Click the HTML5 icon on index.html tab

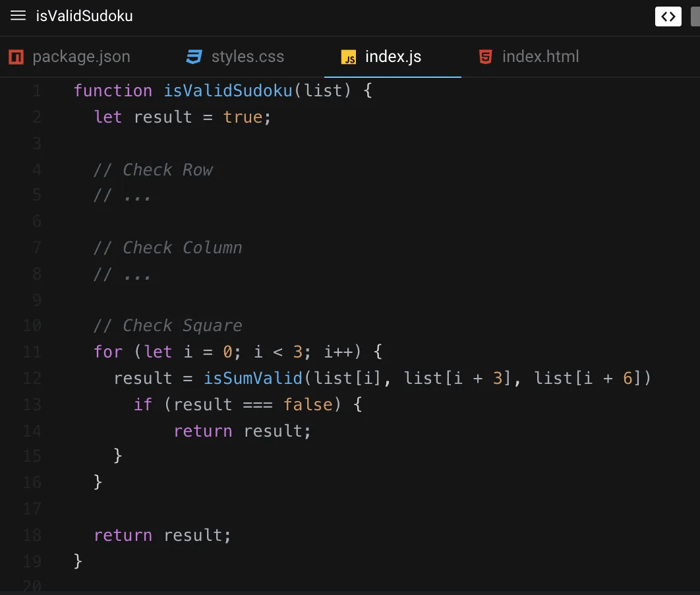(485, 57)
